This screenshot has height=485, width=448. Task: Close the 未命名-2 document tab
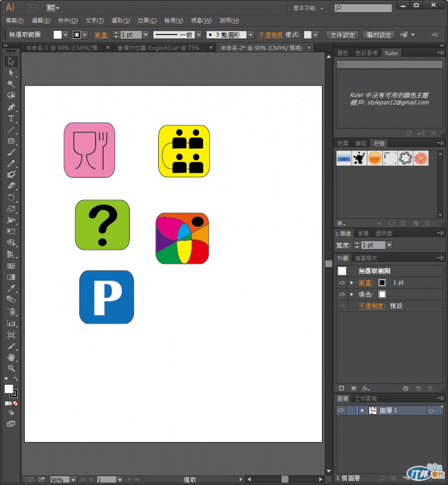[309, 48]
